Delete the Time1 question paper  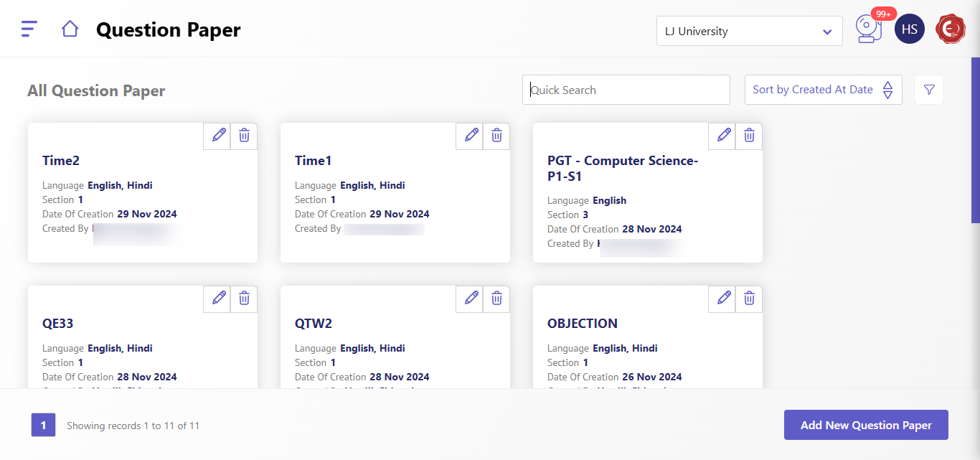[x=496, y=135]
